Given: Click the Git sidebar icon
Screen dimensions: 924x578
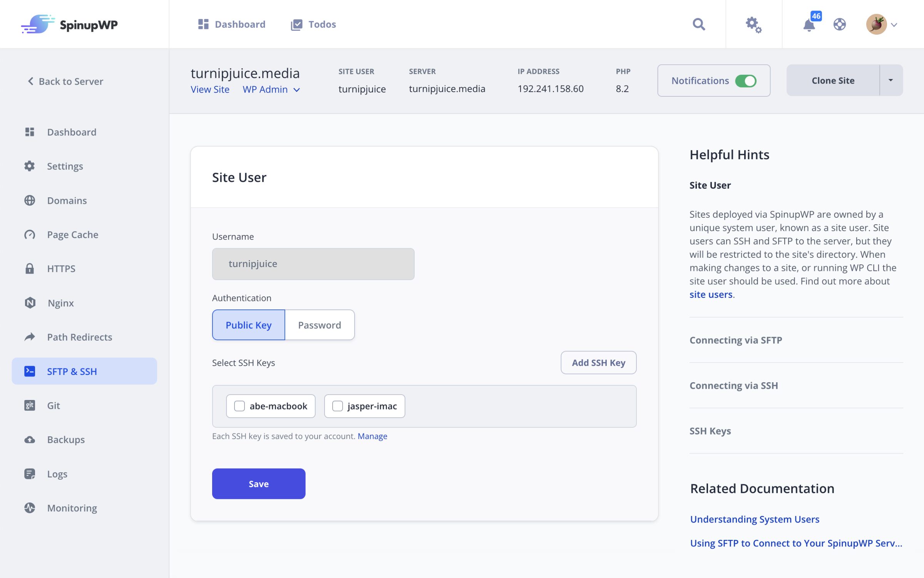Looking at the screenshot, I should 29,405.
